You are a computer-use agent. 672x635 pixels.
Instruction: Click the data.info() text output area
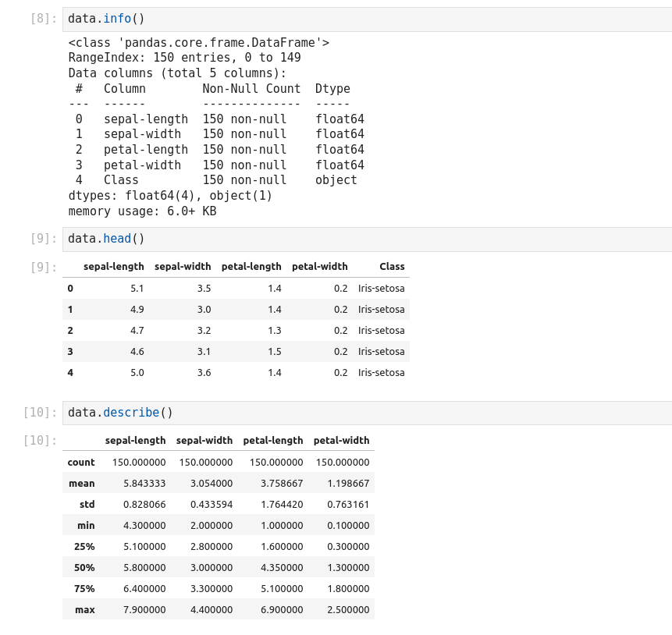tap(216, 126)
